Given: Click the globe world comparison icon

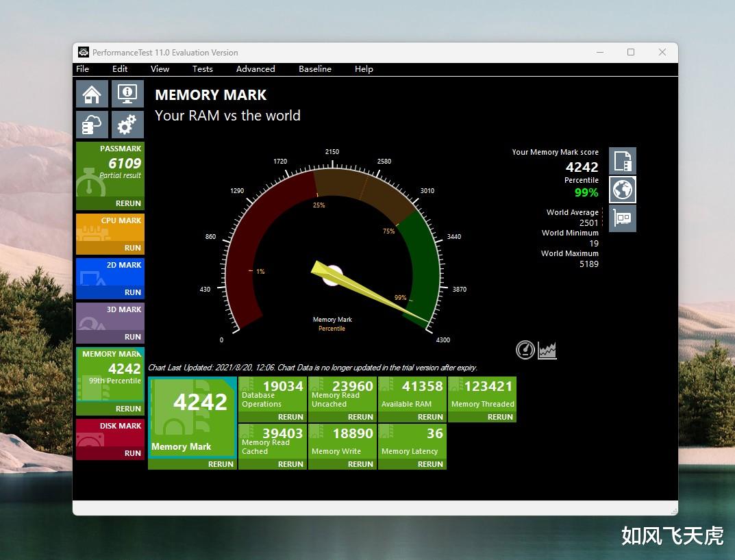Looking at the screenshot, I should pyautogui.click(x=623, y=190).
